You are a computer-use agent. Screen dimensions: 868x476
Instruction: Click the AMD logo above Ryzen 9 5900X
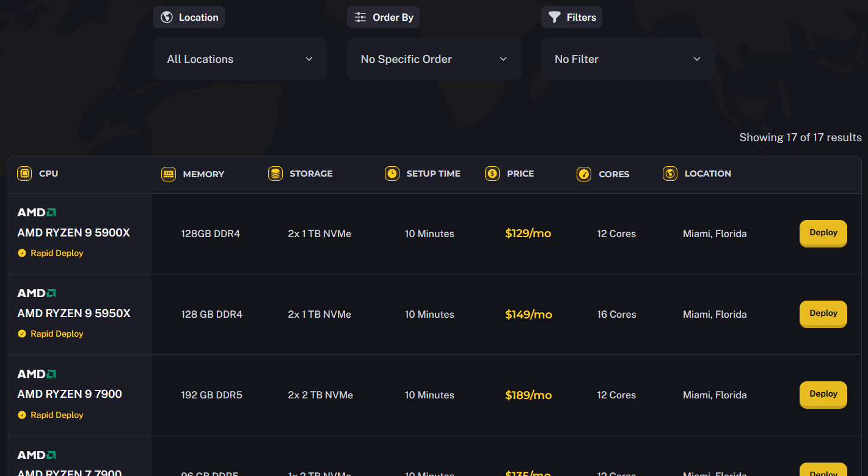37,213
